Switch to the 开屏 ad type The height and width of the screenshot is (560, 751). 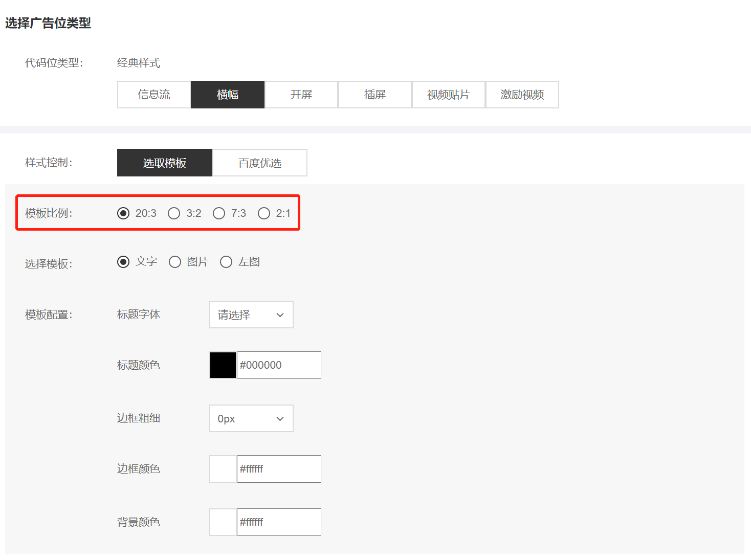pos(301,95)
